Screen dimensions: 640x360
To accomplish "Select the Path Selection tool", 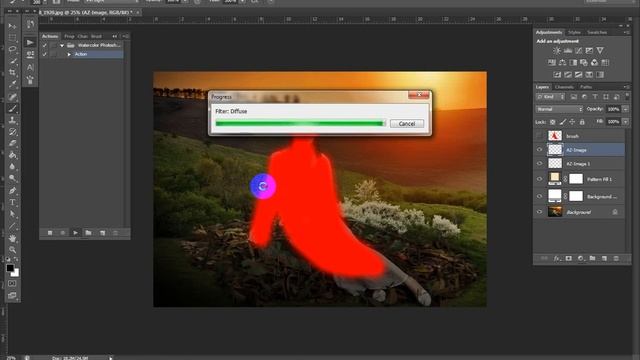I will coord(12,214).
